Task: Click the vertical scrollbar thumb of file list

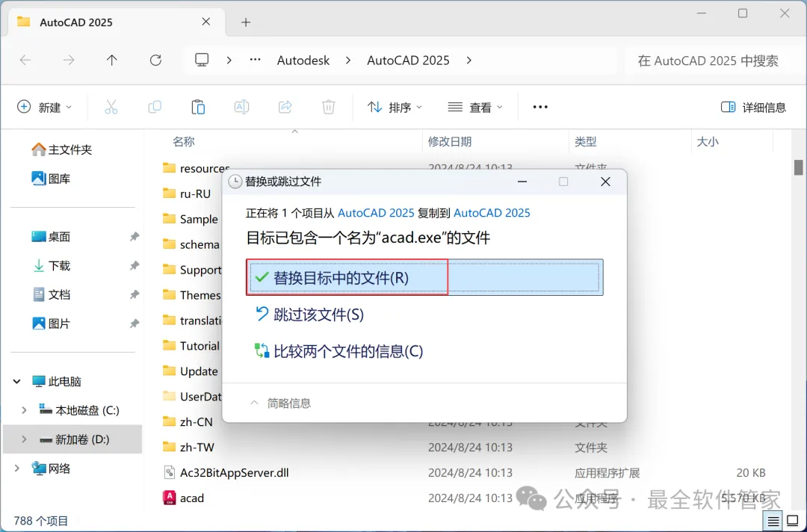Action: (798, 167)
